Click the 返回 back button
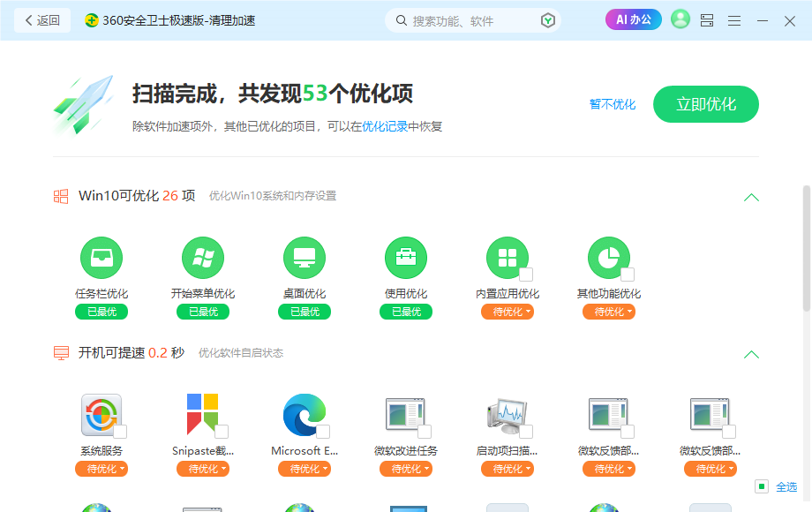812x512 pixels. [x=41, y=19]
